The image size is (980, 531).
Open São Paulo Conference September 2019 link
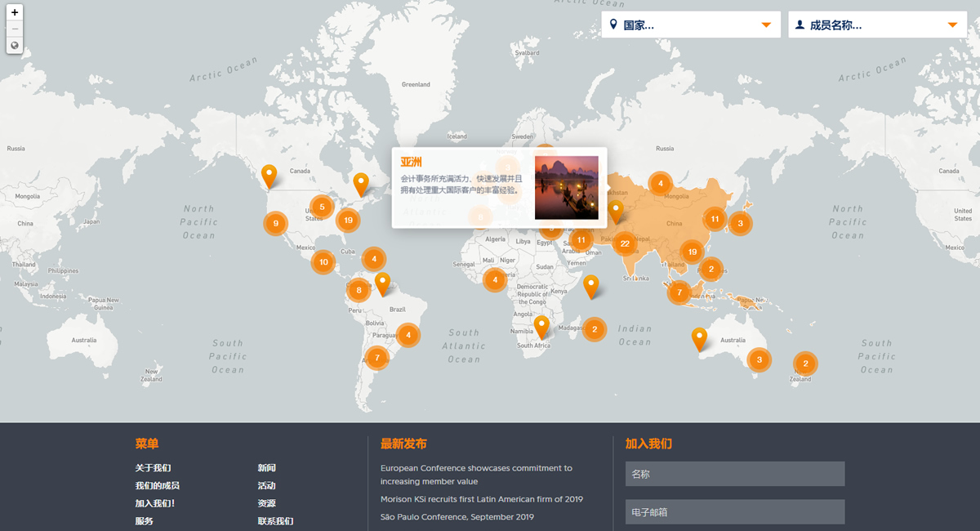point(457,517)
